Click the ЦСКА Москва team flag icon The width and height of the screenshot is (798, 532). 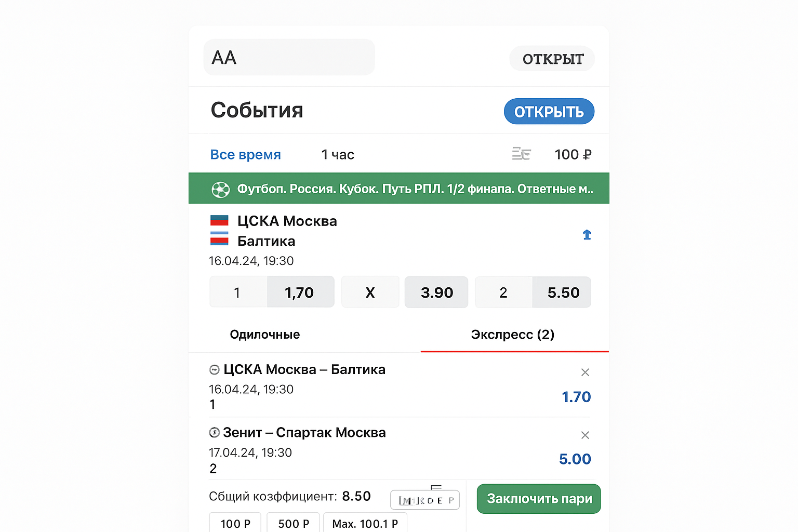point(219,221)
